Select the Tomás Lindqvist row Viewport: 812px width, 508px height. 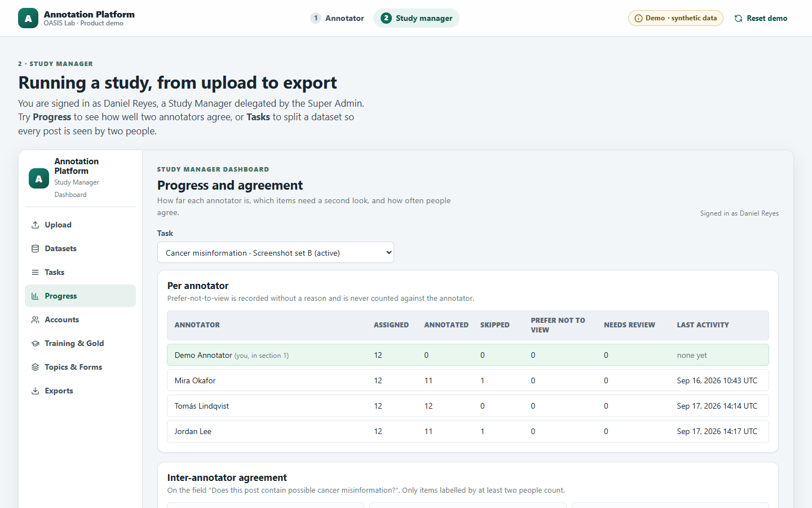point(468,406)
